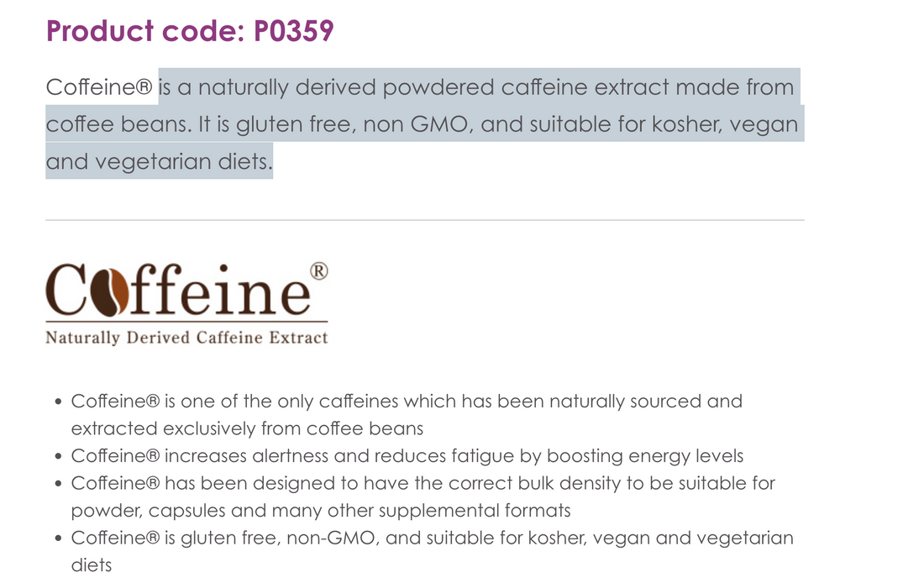This screenshot has height=583, width=924.
Task: Click the Coffeine logo image
Action: 186,303
